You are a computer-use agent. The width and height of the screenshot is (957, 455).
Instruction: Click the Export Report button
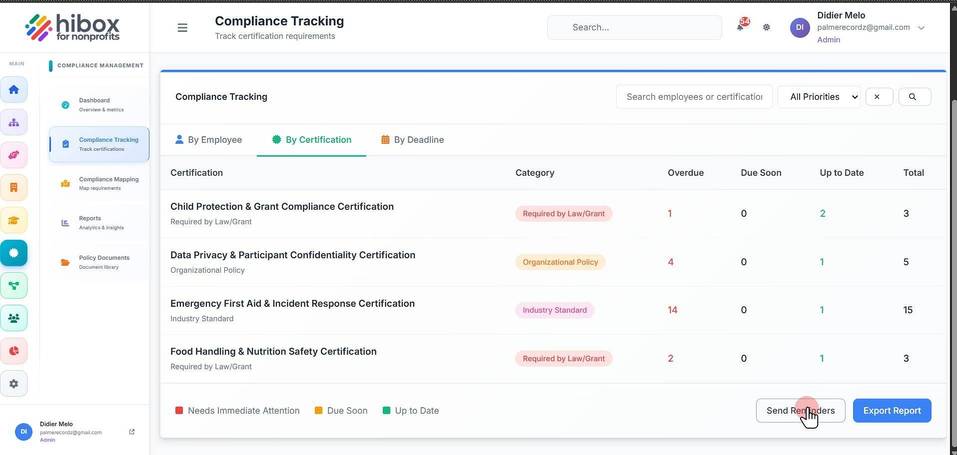click(x=892, y=410)
